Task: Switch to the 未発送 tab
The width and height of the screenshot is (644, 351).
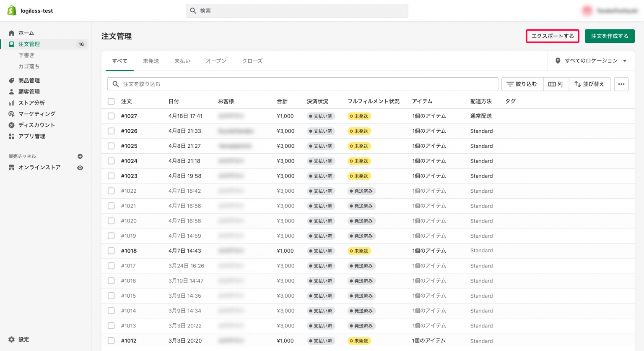Action: (x=151, y=61)
